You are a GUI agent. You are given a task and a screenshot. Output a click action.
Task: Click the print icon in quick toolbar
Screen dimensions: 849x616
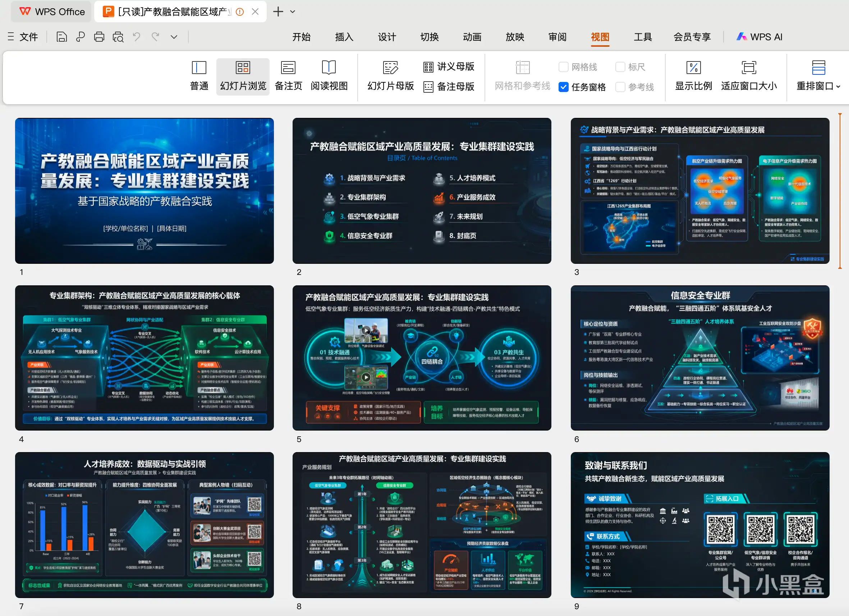pos(99,37)
